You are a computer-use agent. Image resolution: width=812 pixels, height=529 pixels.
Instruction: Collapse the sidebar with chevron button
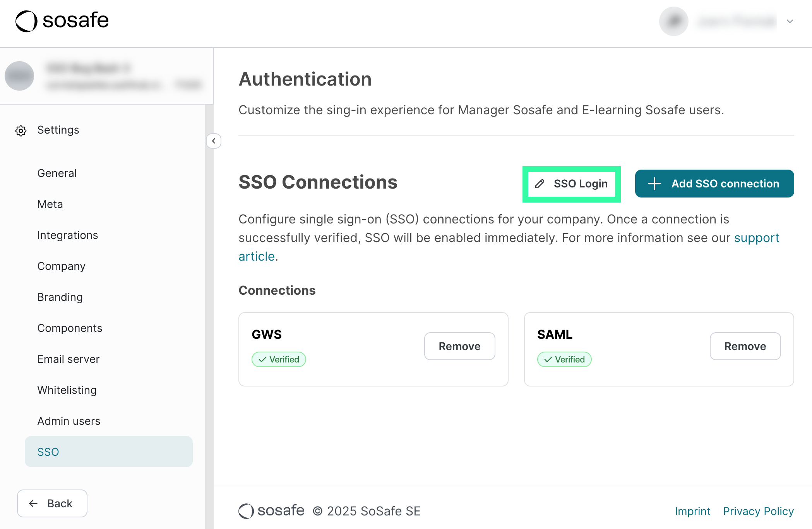coord(214,141)
